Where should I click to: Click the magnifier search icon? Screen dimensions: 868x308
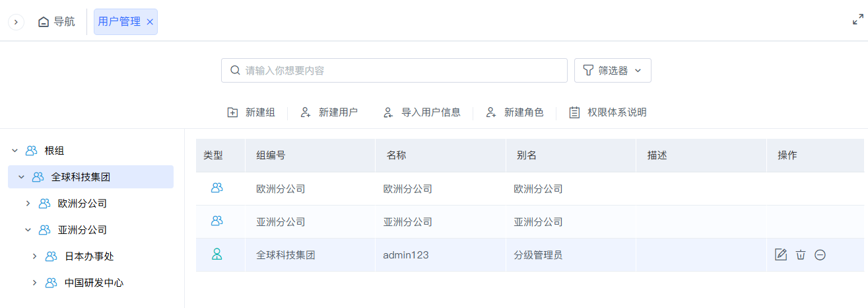click(x=235, y=70)
